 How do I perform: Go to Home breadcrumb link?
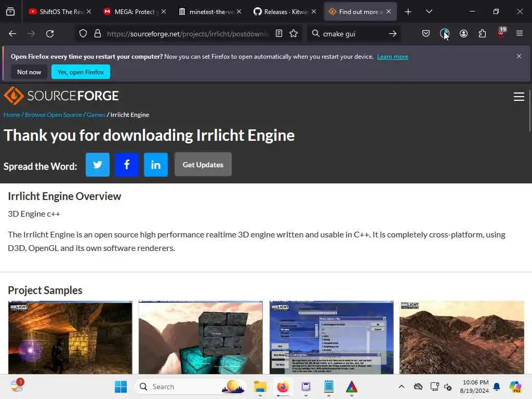12,115
